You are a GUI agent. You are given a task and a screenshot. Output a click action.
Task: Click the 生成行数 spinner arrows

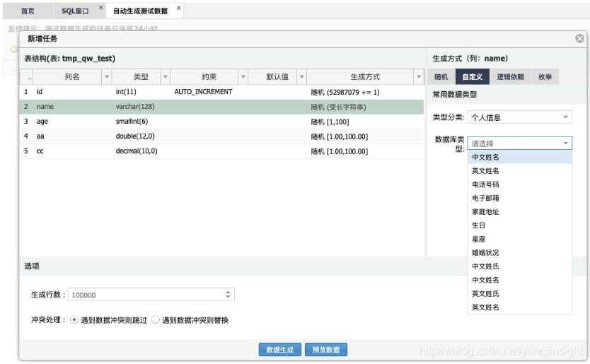228,295
